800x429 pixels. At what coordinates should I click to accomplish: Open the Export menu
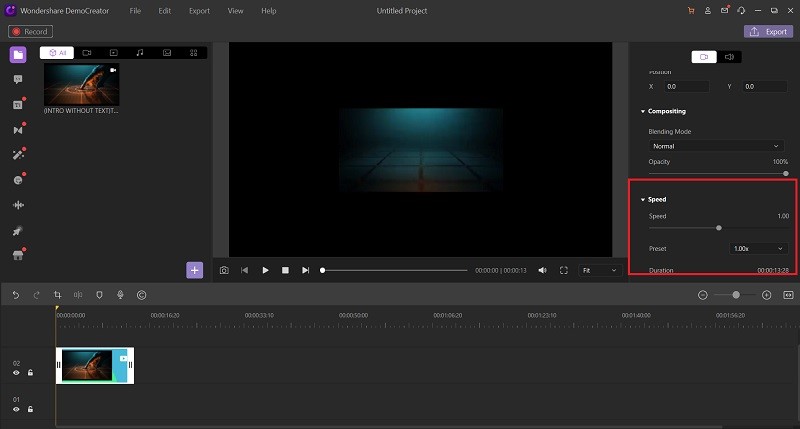click(199, 11)
